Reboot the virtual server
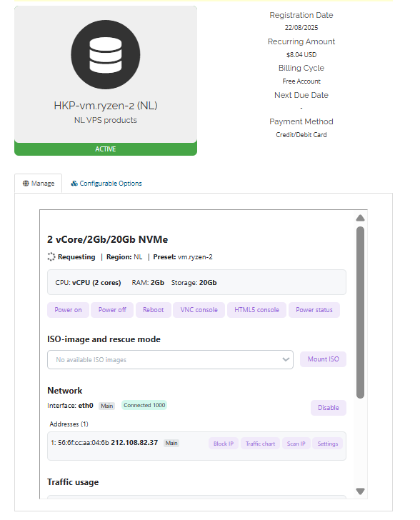 pyautogui.click(x=154, y=310)
